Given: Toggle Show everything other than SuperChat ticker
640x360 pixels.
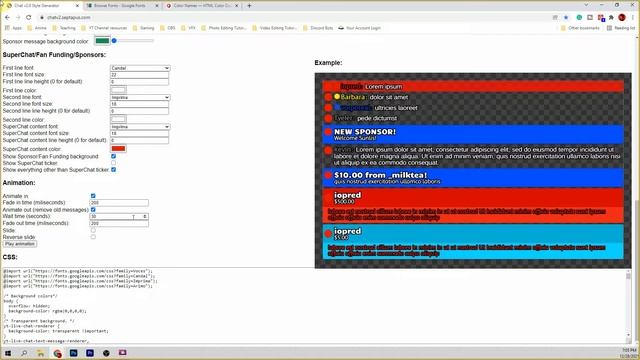Looking at the screenshot, I should click(113, 169).
